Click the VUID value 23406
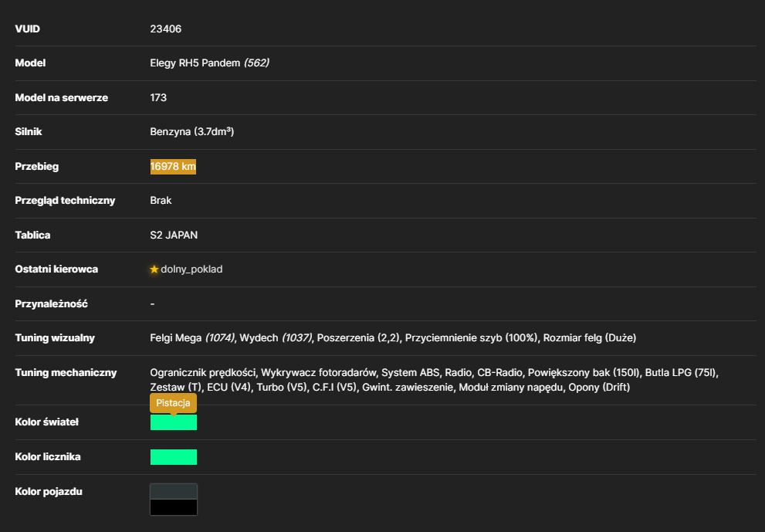Screen dimensions: 765x532 point(166,29)
